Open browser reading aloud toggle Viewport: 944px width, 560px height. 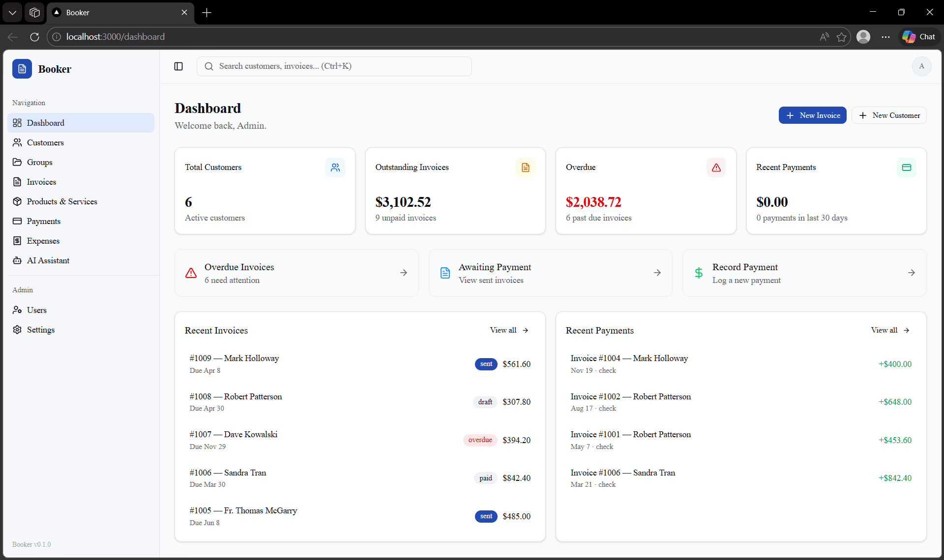[824, 37]
